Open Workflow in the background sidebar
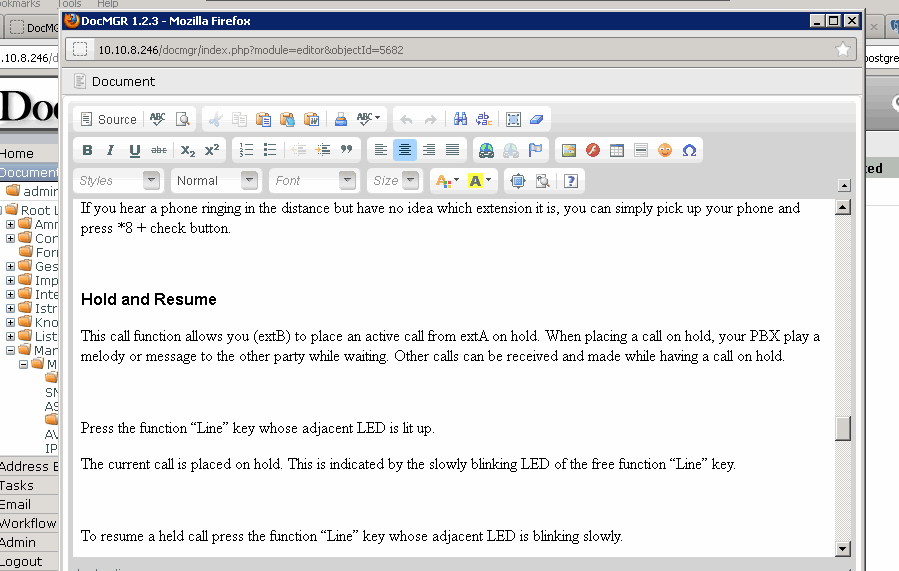899x571 pixels. point(28,523)
